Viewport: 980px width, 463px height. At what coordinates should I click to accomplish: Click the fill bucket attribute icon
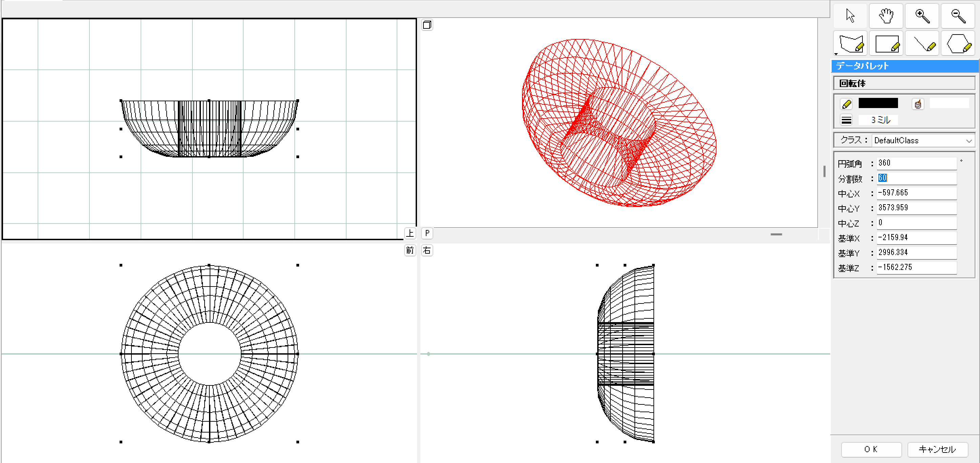(918, 104)
